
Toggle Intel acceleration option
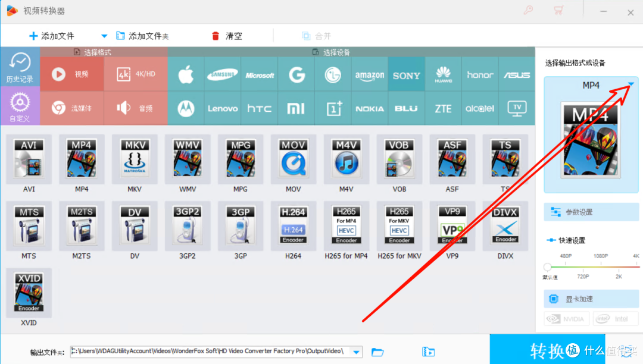pos(615,319)
